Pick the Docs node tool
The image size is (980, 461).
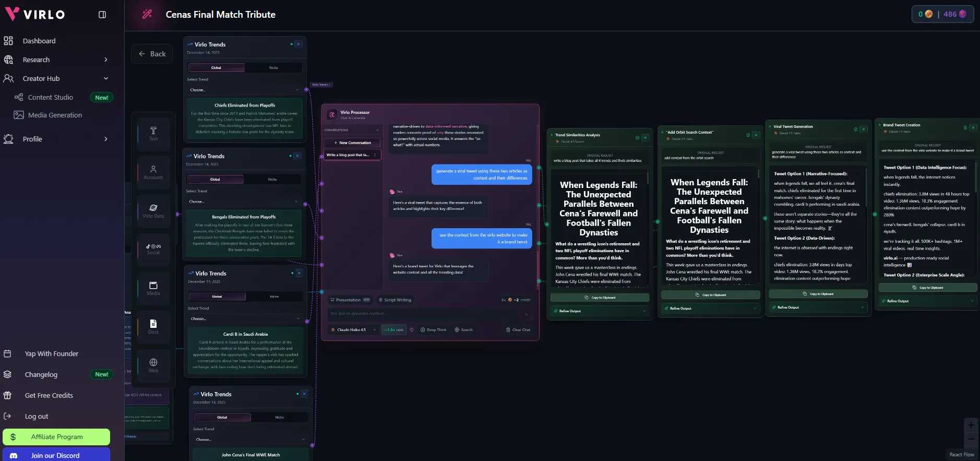point(153,326)
